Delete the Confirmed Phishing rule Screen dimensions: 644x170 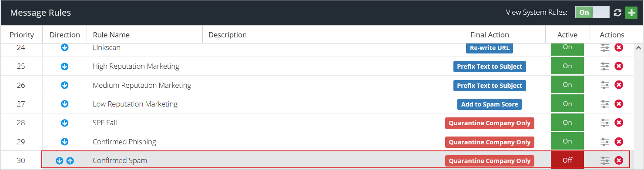click(x=619, y=142)
